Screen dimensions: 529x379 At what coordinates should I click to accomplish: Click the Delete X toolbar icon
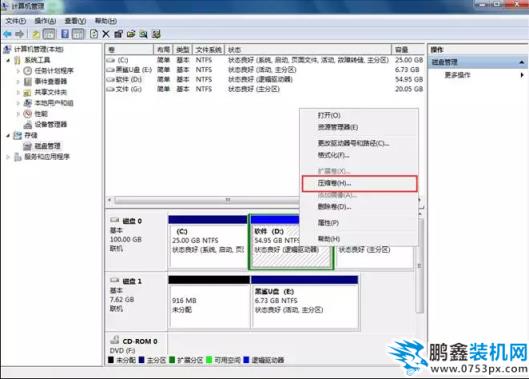click(106, 34)
